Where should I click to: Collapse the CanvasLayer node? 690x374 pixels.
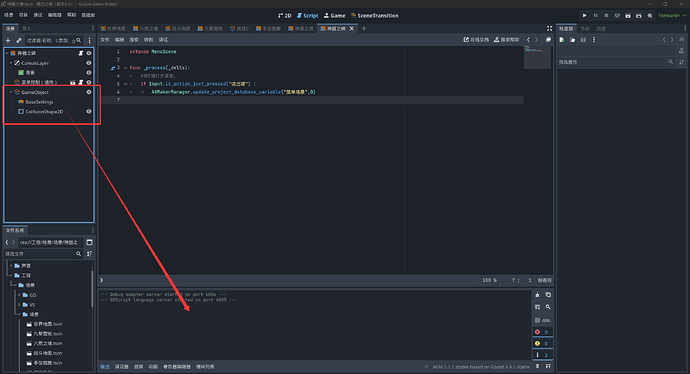pos(11,63)
